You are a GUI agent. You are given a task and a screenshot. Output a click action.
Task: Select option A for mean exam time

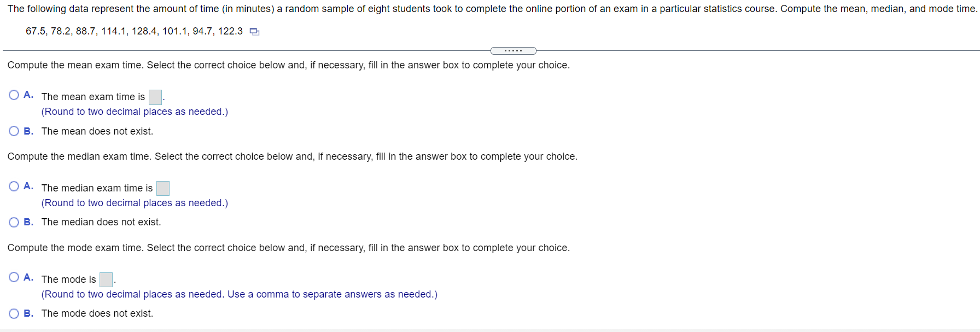tap(14, 95)
